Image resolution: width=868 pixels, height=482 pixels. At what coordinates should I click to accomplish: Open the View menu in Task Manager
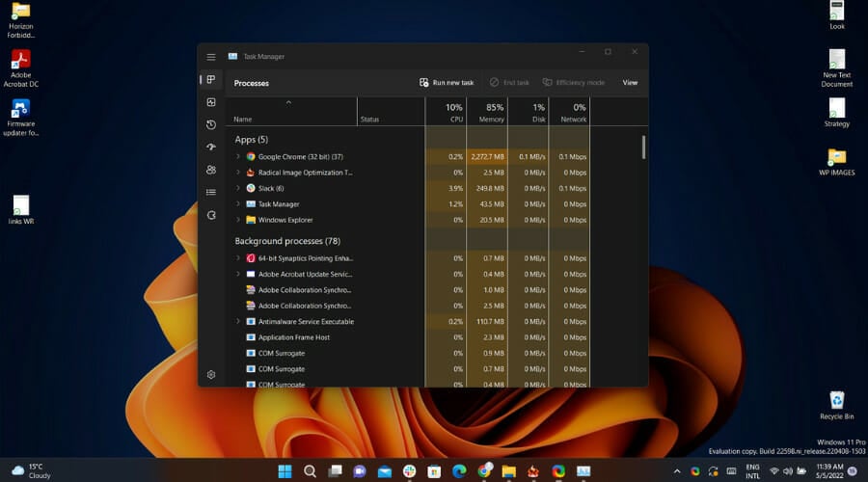[x=630, y=83]
